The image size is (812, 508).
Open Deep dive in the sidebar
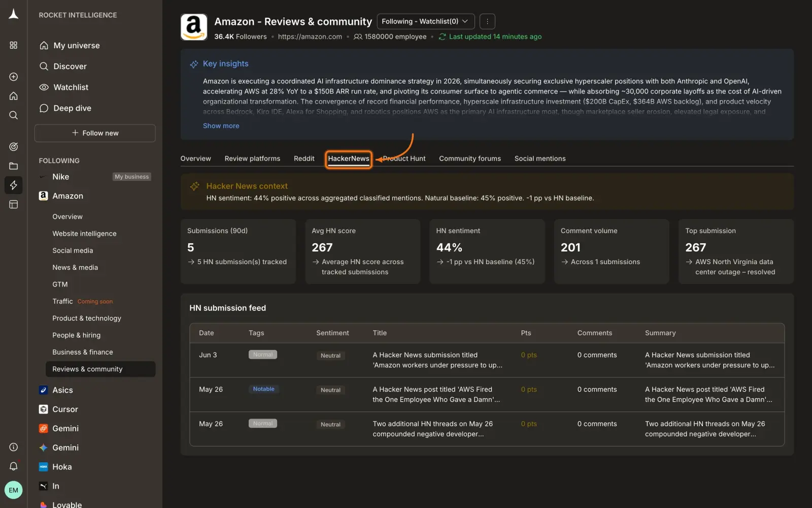tap(73, 108)
